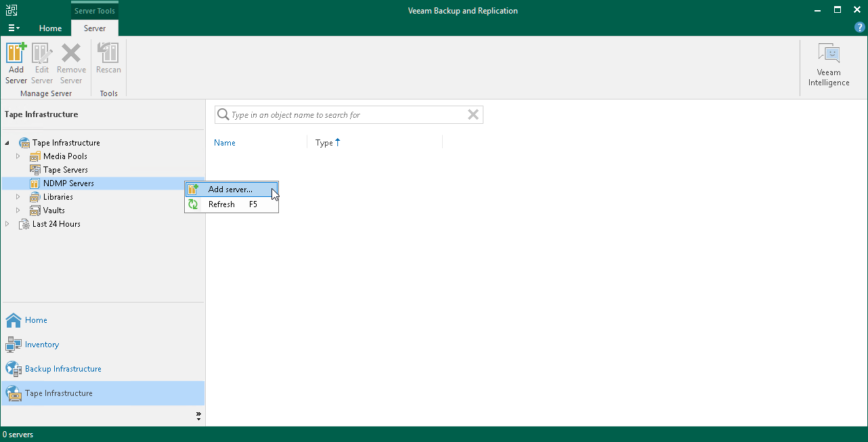Click the Refresh icon in the context menu
This screenshot has width=868, height=442.
click(194, 204)
